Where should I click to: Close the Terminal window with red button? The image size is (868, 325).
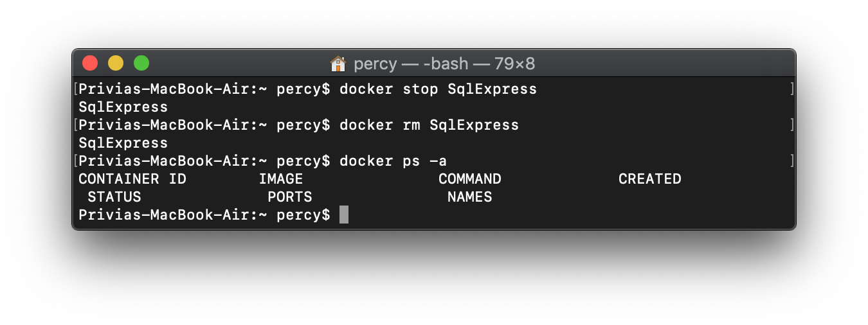(x=90, y=63)
